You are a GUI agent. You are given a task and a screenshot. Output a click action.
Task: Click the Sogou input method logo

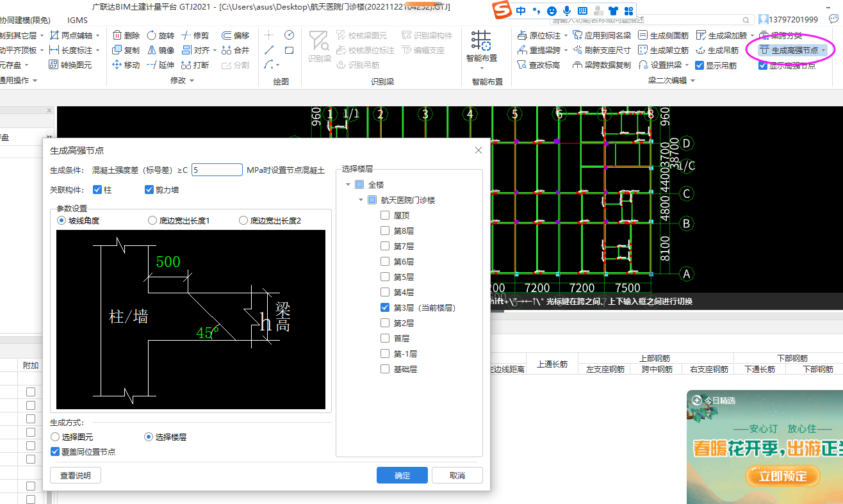click(503, 10)
